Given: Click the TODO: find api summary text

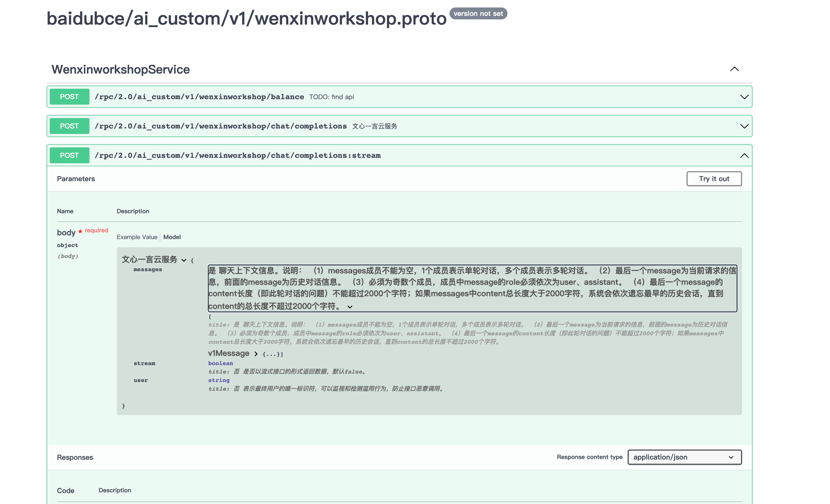Looking at the screenshot, I should (x=332, y=97).
